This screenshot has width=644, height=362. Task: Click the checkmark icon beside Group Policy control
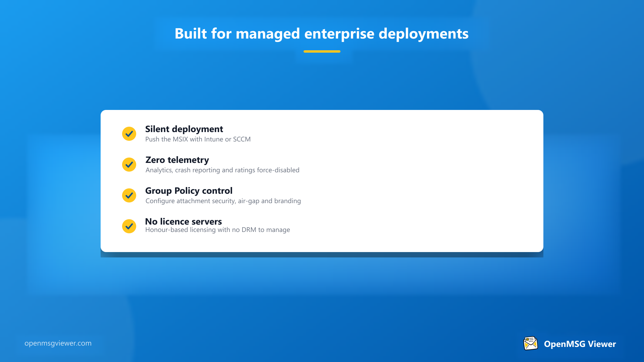point(129,195)
